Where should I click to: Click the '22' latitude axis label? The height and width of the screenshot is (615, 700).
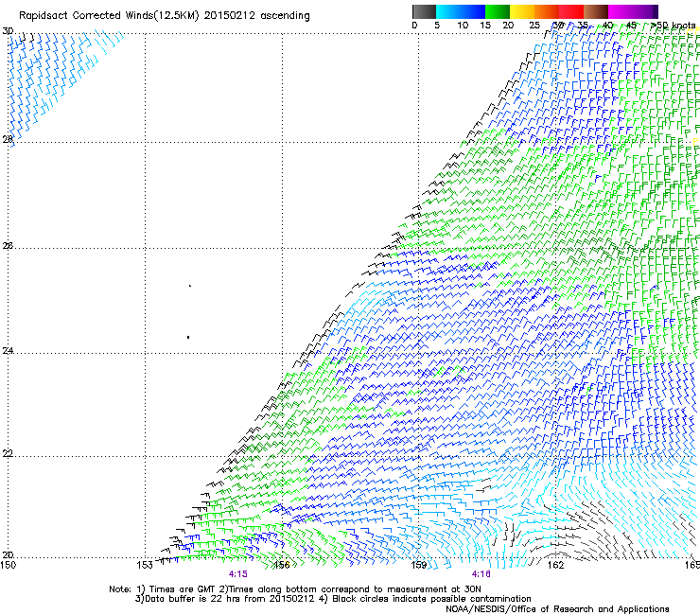point(8,454)
